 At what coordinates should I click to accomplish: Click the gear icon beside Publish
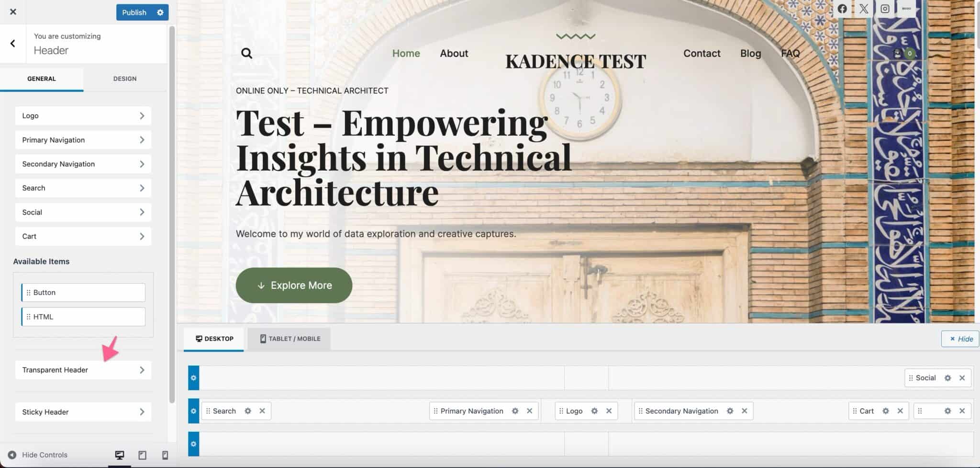tap(160, 12)
